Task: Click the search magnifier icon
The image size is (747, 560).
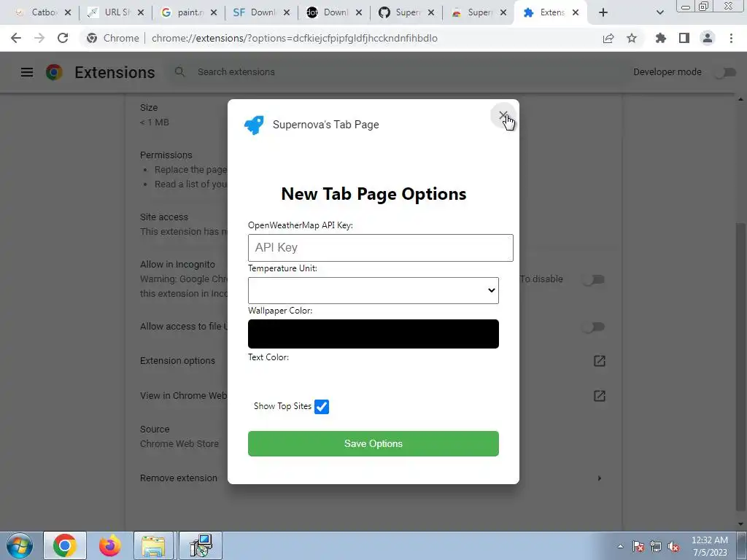Action: [179, 72]
